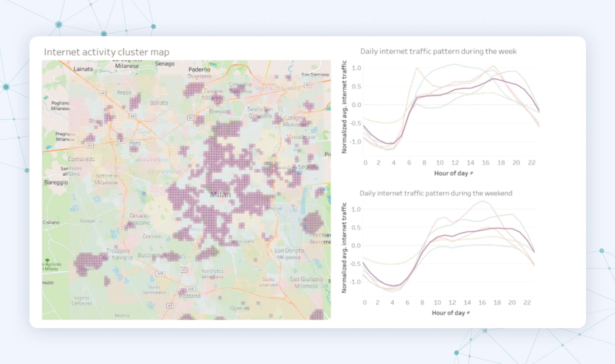Click weekend chart Normalized avg. internet traffic axis
This screenshot has height=364, width=615.
tap(344, 248)
